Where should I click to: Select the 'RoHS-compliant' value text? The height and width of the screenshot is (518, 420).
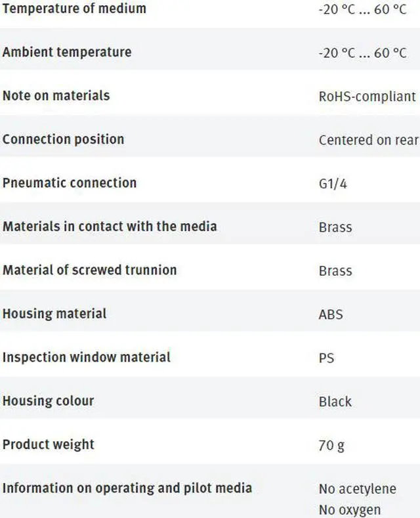pos(367,97)
